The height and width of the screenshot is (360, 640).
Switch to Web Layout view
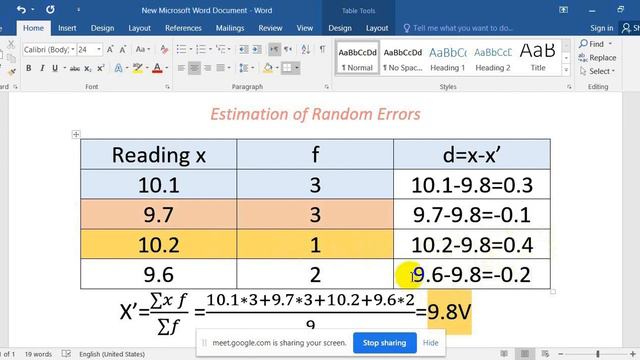545,353
